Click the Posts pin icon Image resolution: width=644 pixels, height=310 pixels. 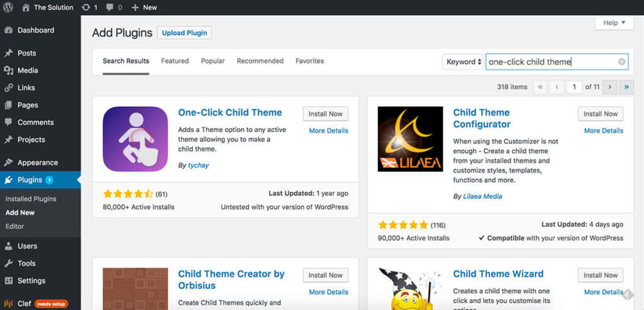click(x=8, y=53)
